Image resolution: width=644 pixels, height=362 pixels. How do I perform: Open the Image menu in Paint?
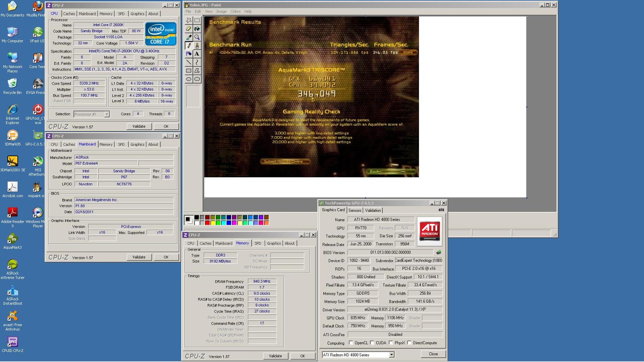(x=221, y=11)
